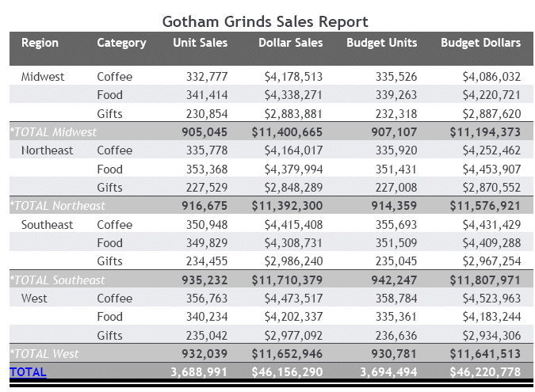Click the West region label
The image size is (535, 392).
[x=34, y=299]
